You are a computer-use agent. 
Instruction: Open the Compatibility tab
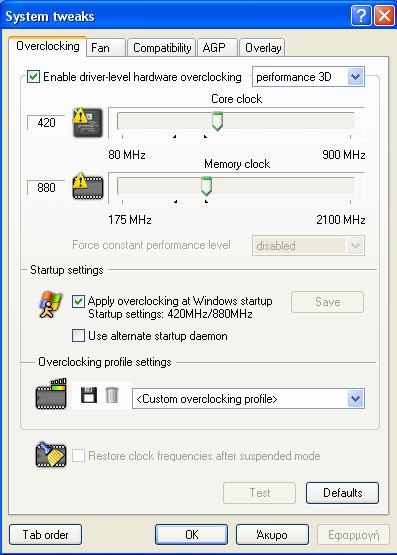162,47
